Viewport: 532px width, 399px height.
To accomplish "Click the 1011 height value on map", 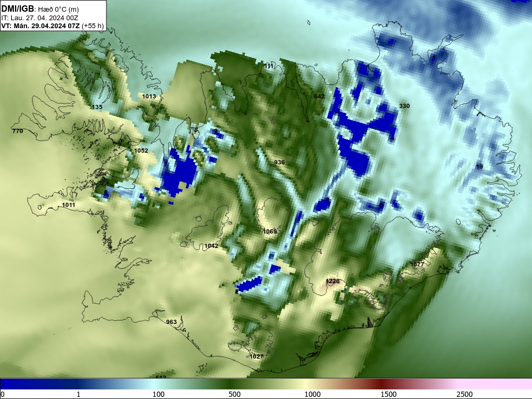I will tap(68, 205).
